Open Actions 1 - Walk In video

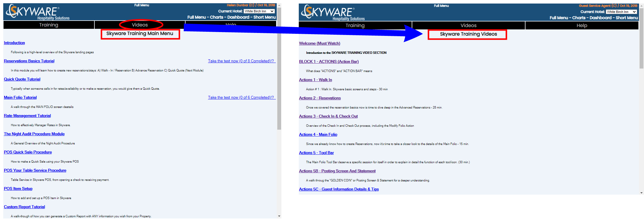tap(316, 80)
